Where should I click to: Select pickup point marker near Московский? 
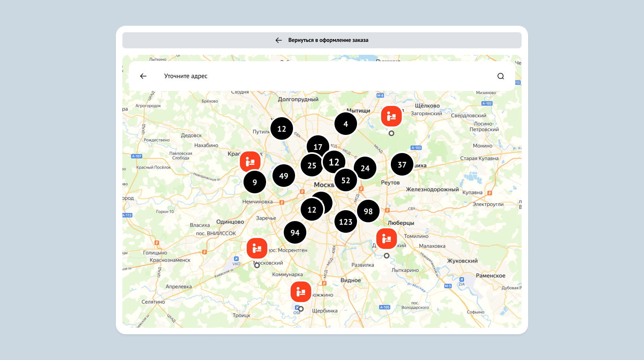[257, 248]
